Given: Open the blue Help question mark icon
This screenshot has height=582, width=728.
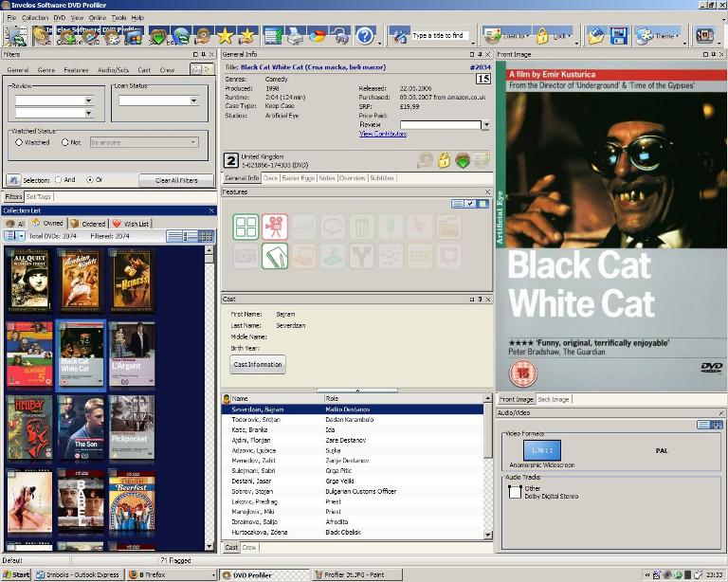Looking at the screenshot, I should 365,36.
